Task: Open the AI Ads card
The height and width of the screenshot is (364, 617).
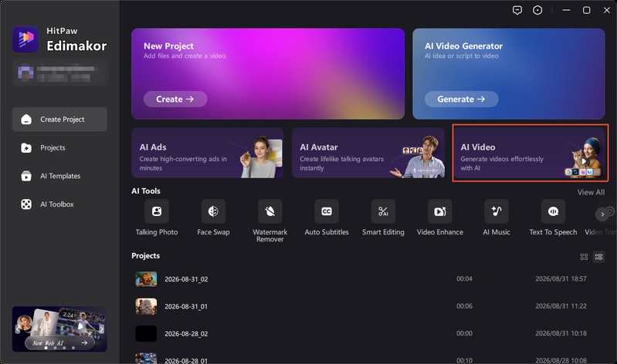Action: click(x=208, y=153)
